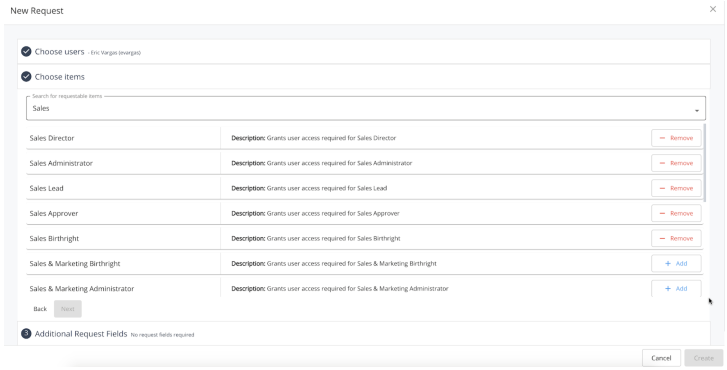Open the requestable items dropdown arrow
The height and width of the screenshot is (370, 727).
pos(696,110)
